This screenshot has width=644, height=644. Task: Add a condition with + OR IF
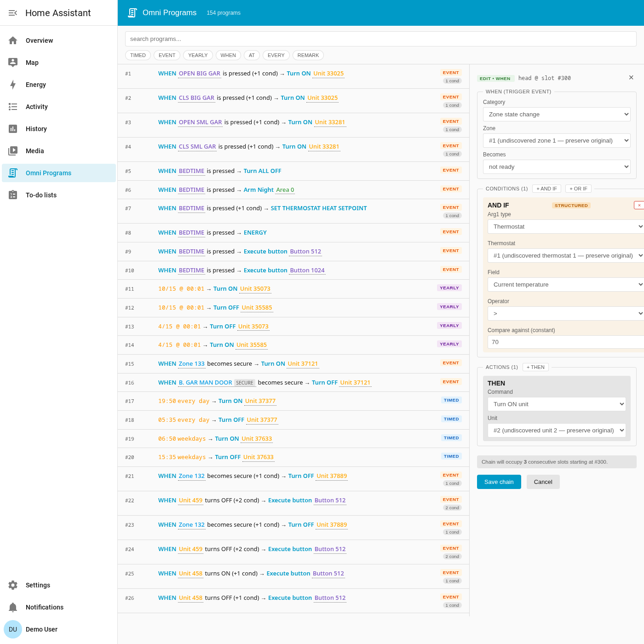pyautogui.click(x=578, y=189)
